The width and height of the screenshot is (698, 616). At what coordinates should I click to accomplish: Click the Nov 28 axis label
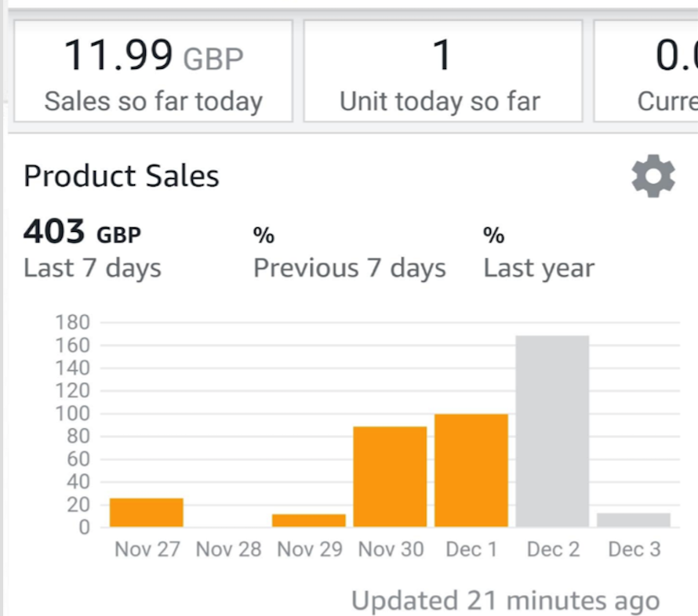click(228, 549)
